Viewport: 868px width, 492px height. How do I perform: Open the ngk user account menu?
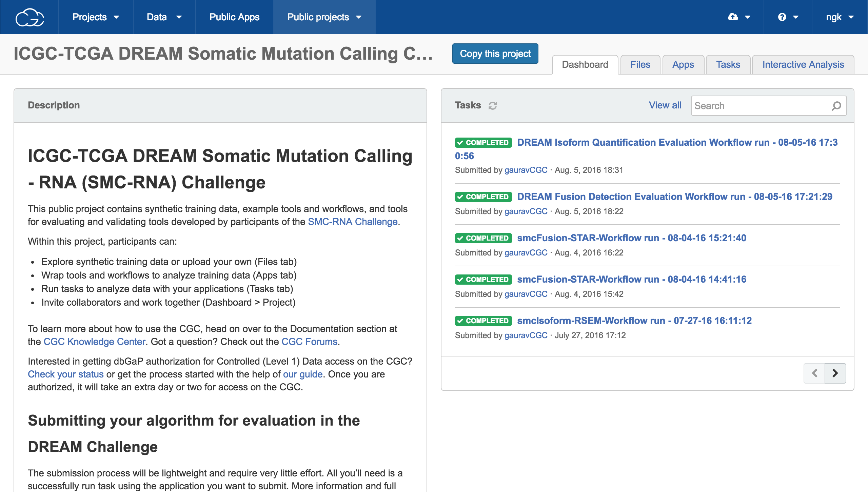click(840, 17)
